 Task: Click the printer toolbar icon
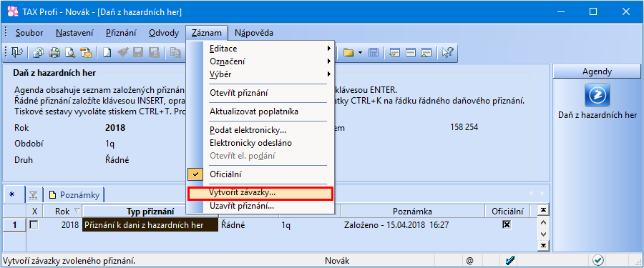click(x=54, y=53)
